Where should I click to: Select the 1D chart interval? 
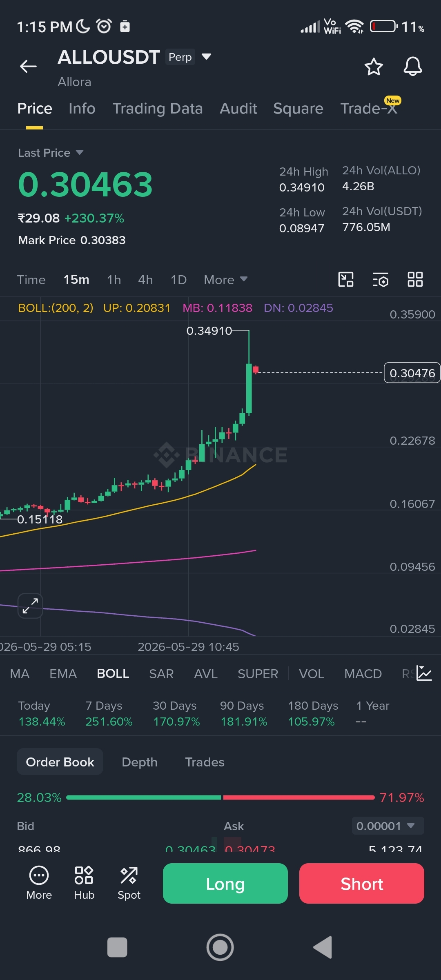point(178,280)
